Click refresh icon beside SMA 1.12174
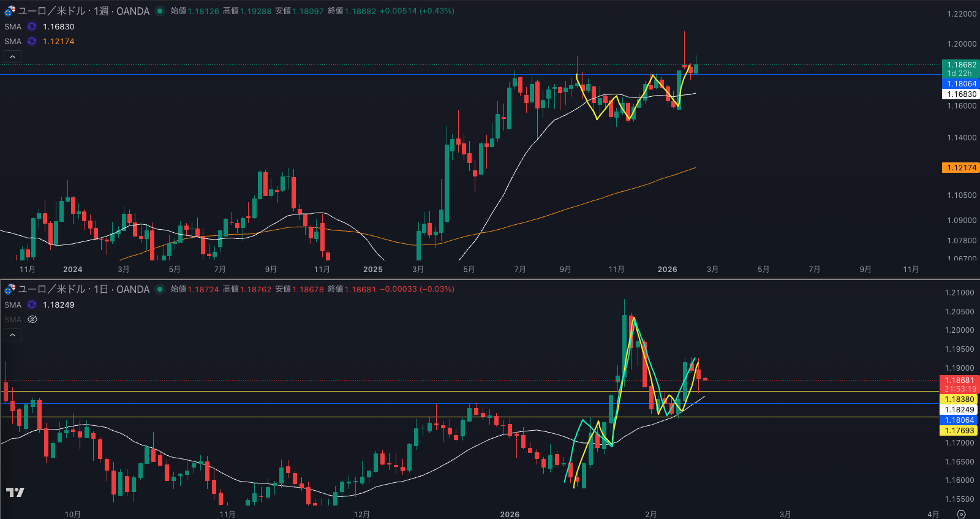This screenshot has width=980, height=519. click(x=32, y=42)
